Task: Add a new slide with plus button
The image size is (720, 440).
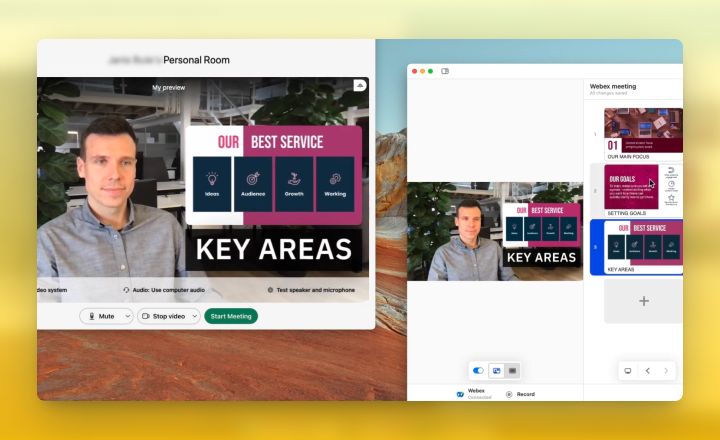Action: click(643, 301)
